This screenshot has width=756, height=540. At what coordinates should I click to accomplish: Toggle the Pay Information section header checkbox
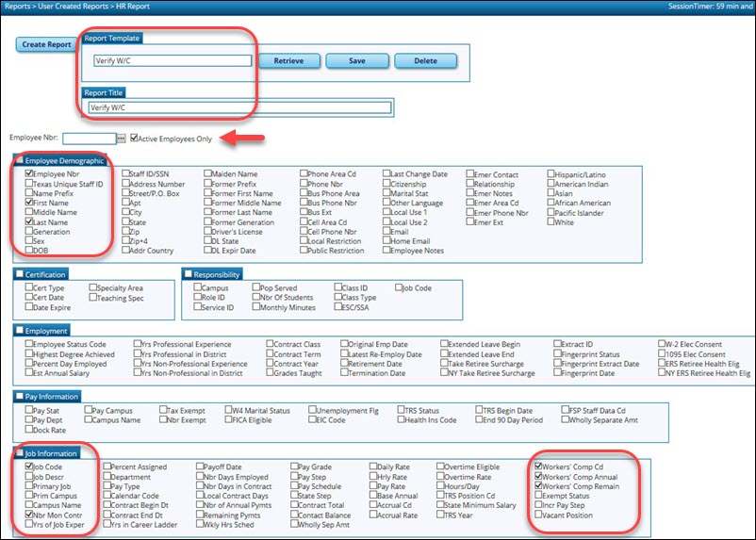click(x=21, y=397)
